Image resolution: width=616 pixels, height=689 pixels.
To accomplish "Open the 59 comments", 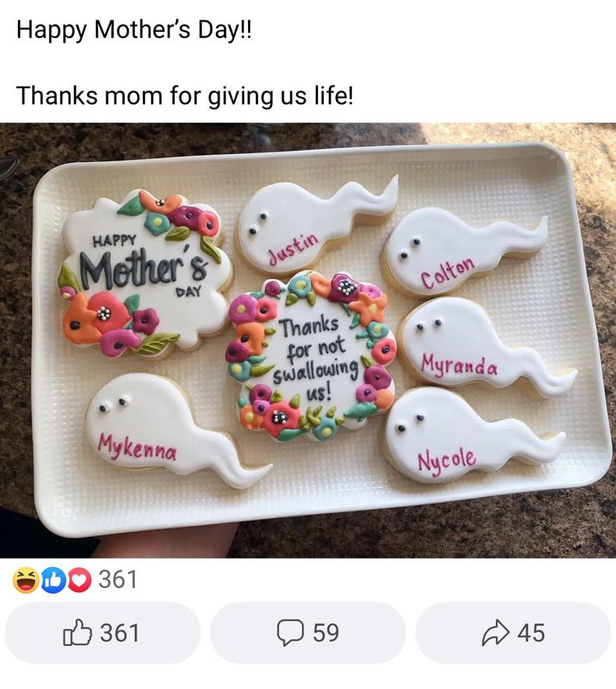I will click(308, 633).
